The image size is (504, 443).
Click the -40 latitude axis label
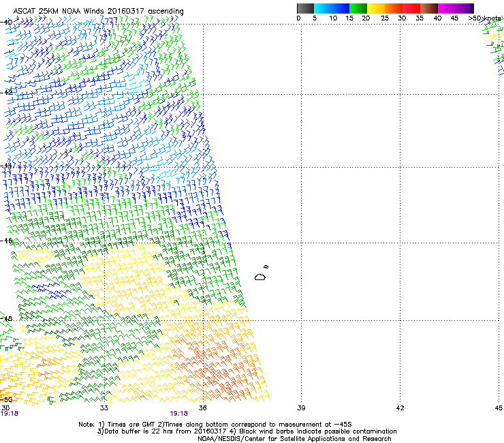pos(6,22)
